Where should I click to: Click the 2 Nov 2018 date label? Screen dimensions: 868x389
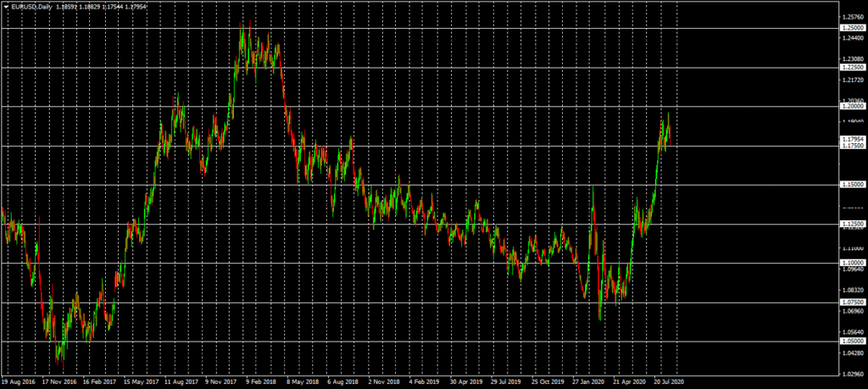[x=384, y=382]
